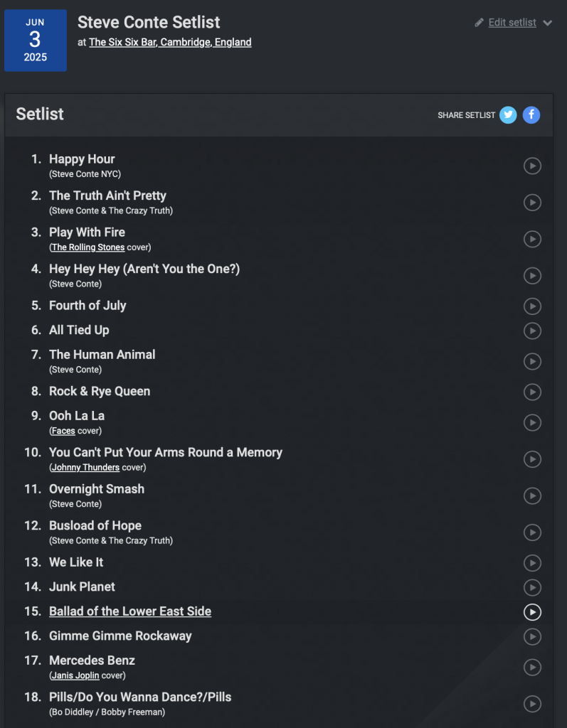
Task: Play the song Happy Hour
Action: (x=532, y=166)
